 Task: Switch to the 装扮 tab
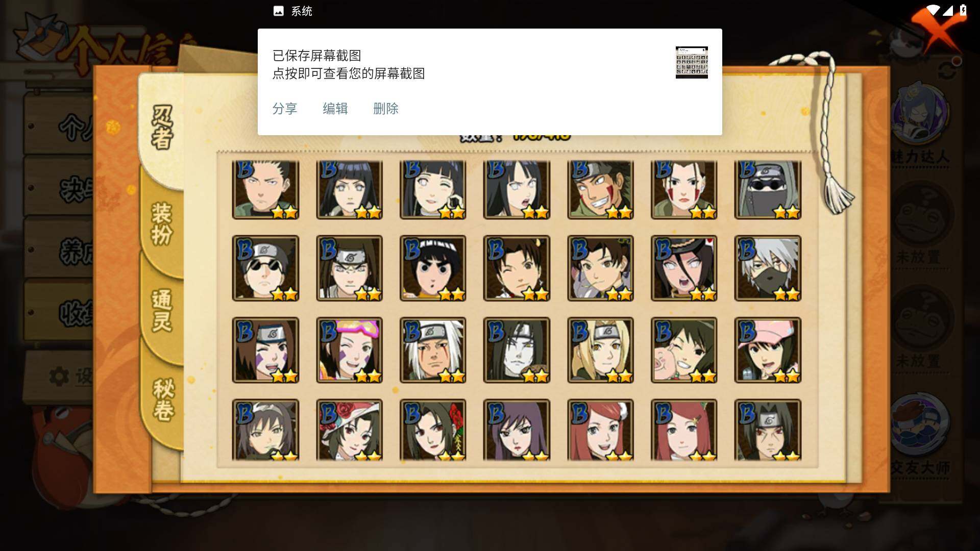[162, 224]
